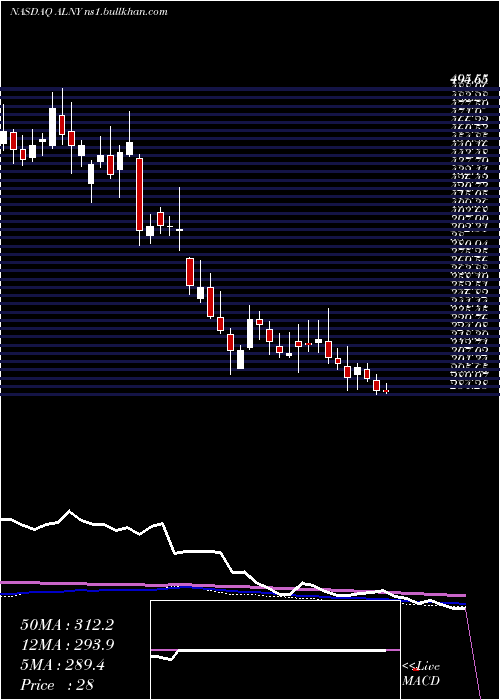Click the MACD label
500x700 pixels.
coord(421,681)
